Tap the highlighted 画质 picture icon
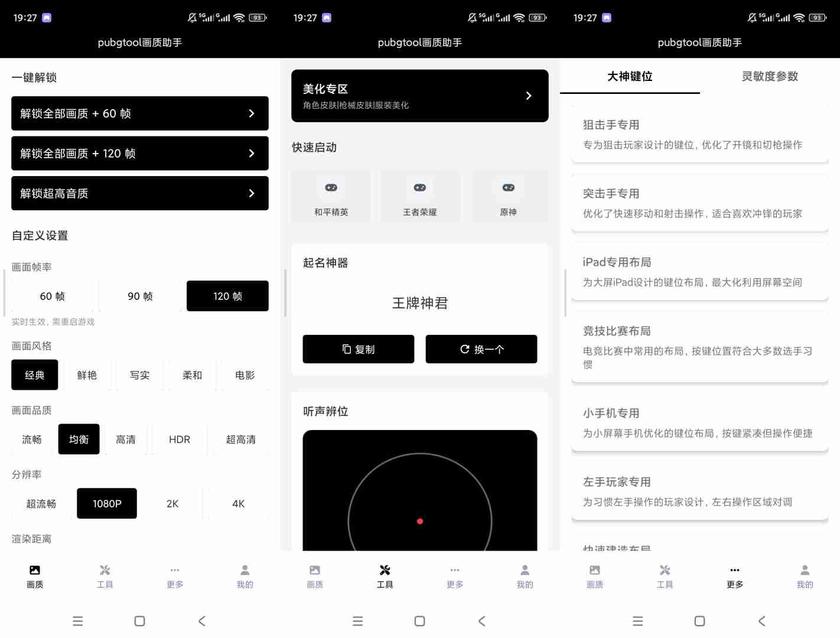This screenshot has width=840, height=638. coord(35,570)
